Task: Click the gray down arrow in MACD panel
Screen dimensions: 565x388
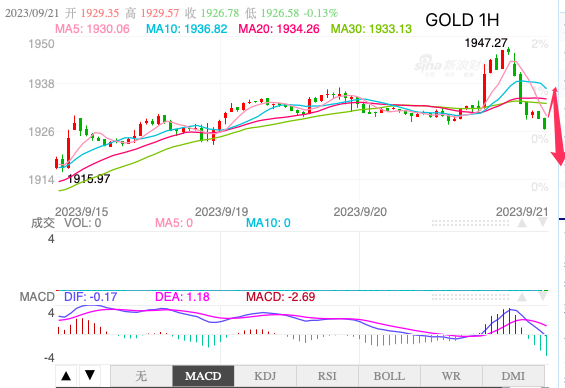Action: 543,297
